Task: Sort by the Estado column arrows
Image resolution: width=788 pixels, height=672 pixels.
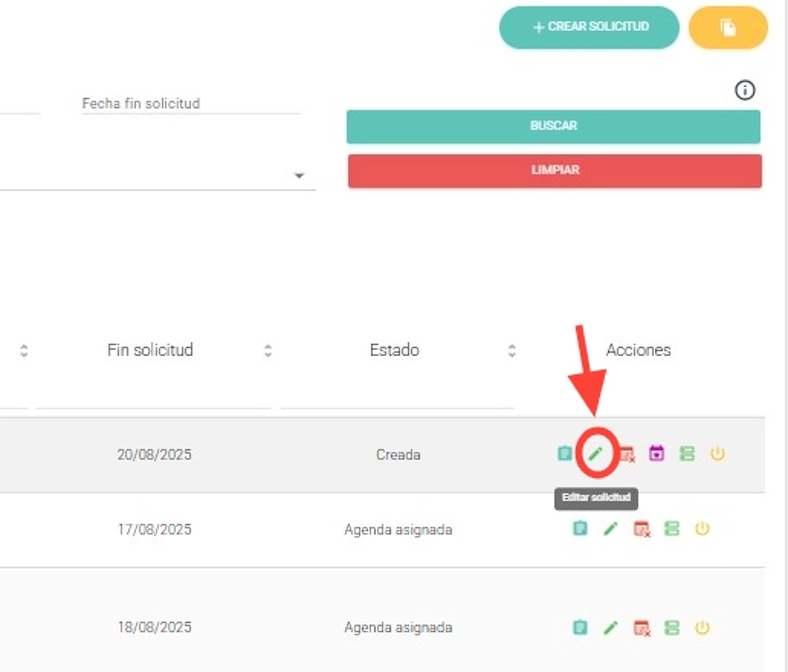Action: pyautogui.click(x=512, y=351)
